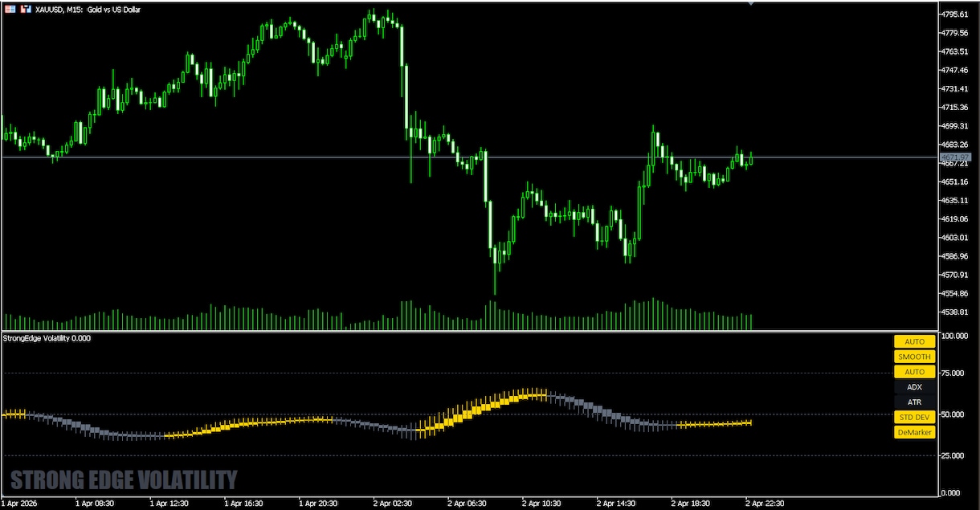980x510 pixels.
Task: Click the 4651.16 price label
Action: (x=955, y=182)
